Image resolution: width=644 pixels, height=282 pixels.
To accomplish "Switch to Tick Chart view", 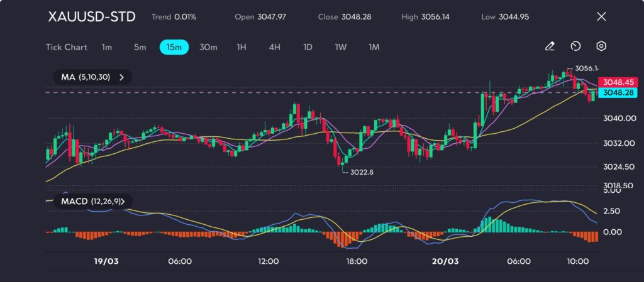I will (67, 47).
